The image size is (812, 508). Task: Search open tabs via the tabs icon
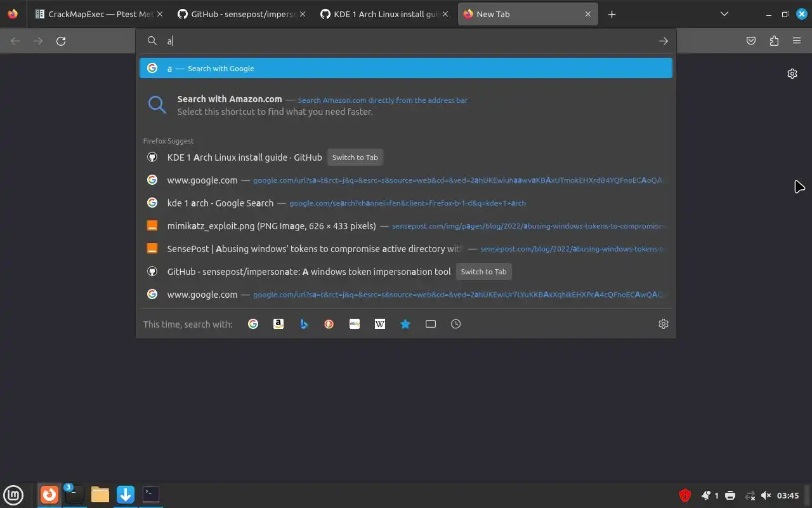[x=431, y=324]
